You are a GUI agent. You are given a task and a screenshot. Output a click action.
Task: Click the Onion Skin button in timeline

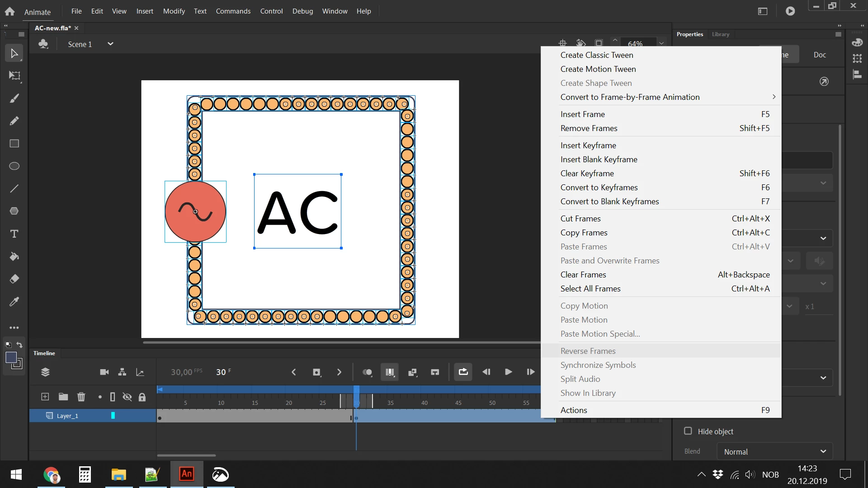[x=367, y=372]
